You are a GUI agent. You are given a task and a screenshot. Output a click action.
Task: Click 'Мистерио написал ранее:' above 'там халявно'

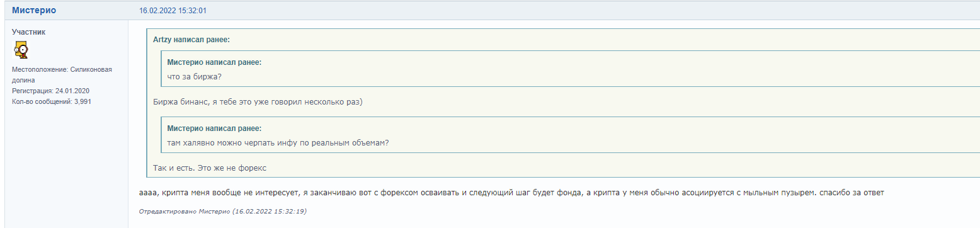pyautogui.click(x=214, y=128)
